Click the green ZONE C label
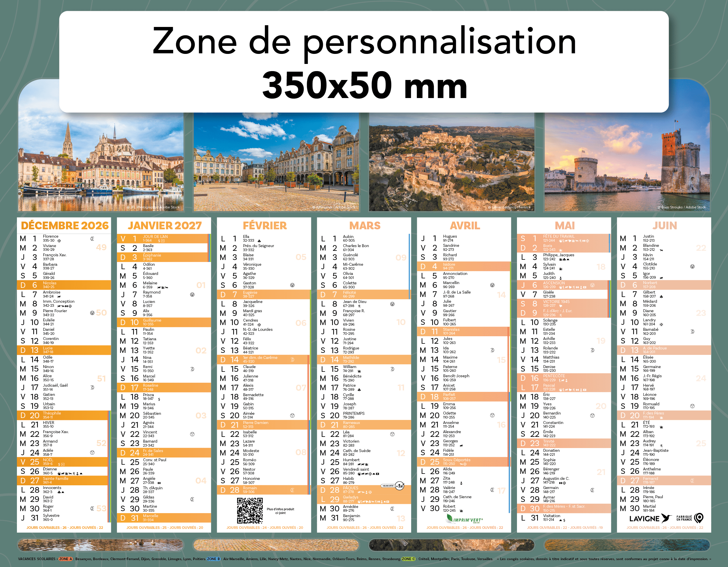 click(x=408, y=559)
